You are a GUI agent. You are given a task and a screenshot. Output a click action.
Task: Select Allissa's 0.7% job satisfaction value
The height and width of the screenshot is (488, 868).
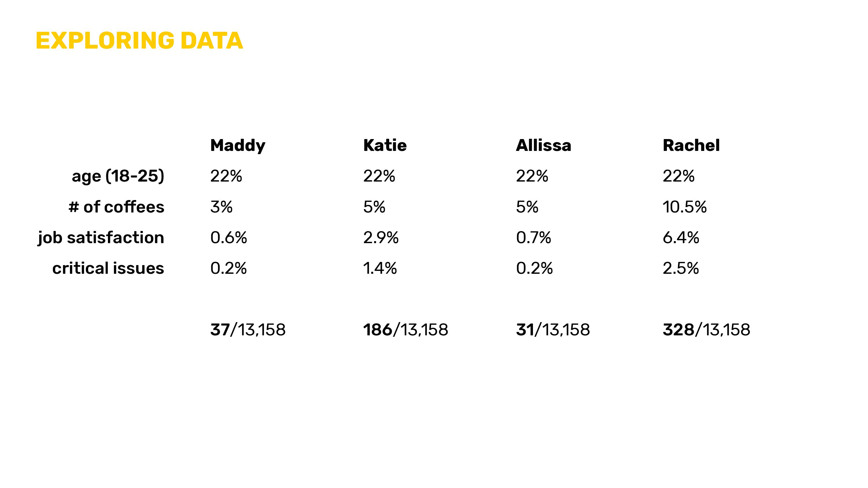[534, 237]
